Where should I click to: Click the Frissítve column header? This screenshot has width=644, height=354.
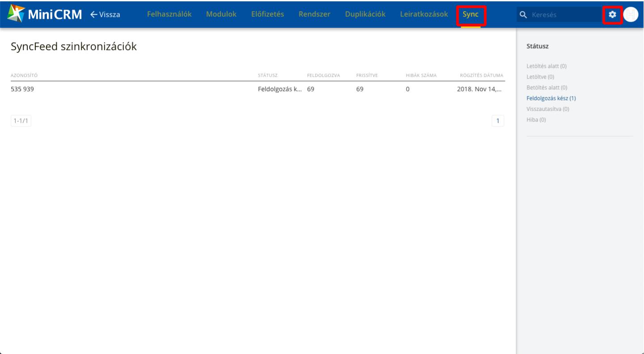point(367,75)
